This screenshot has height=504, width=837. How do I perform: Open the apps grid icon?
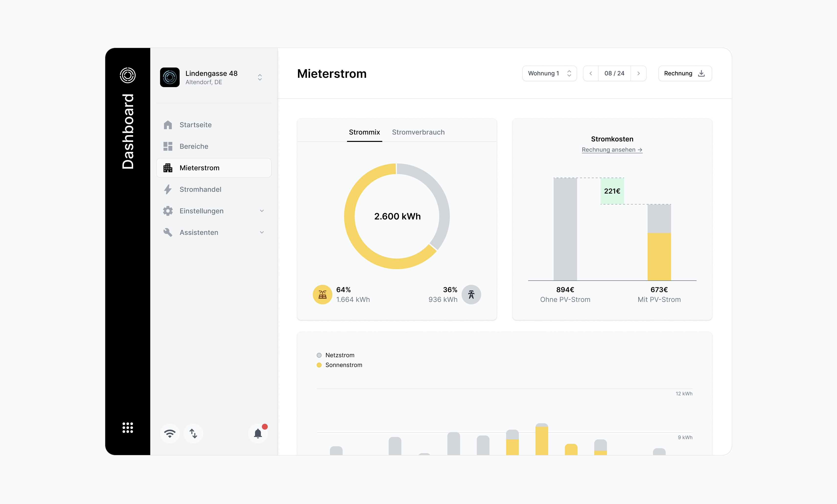point(128,428)
